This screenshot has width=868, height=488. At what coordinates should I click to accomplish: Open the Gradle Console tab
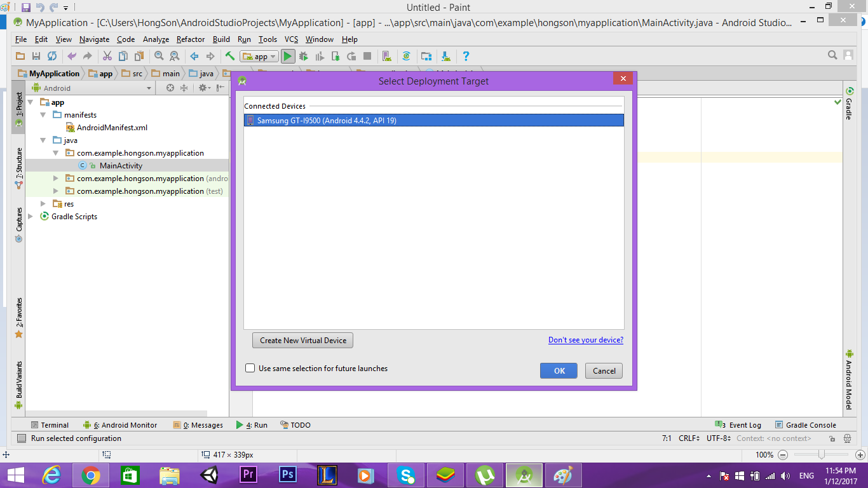pyautogui.click(x=806, y=425)
